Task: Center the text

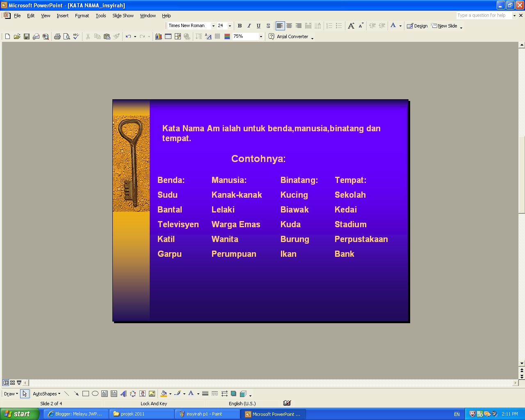Action: 289,26
